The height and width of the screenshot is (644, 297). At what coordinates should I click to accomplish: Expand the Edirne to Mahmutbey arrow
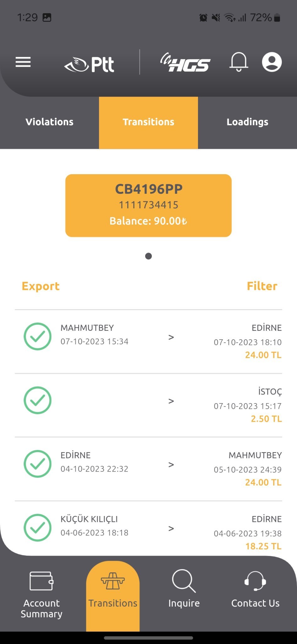click(171, 465)
